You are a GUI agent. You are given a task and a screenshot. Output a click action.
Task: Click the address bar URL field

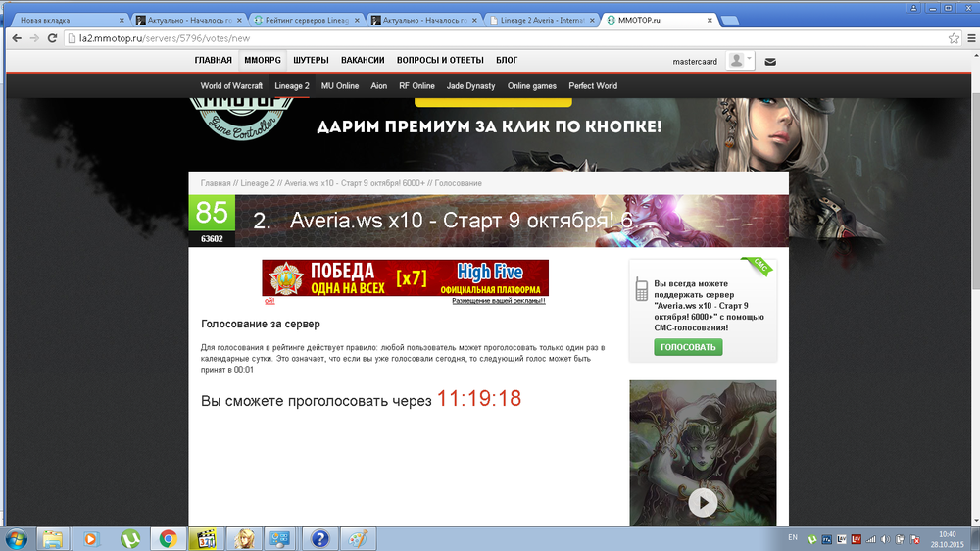tap(507, 39)
